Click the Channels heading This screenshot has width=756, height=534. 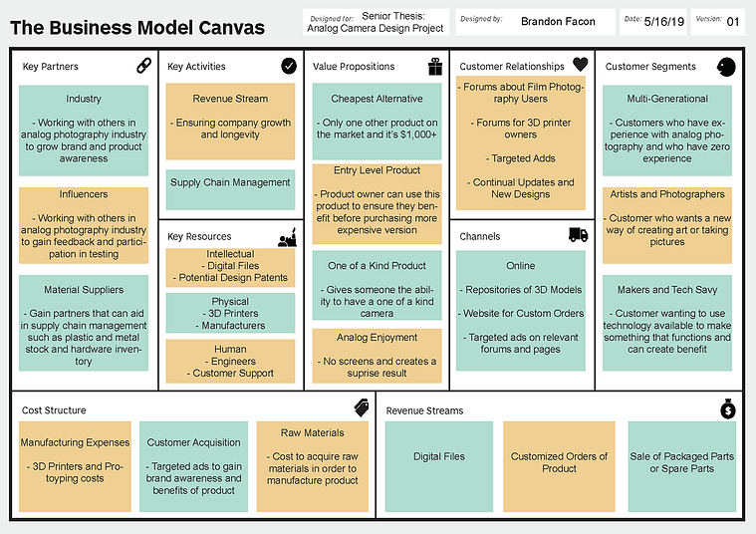tap(480, 236)
